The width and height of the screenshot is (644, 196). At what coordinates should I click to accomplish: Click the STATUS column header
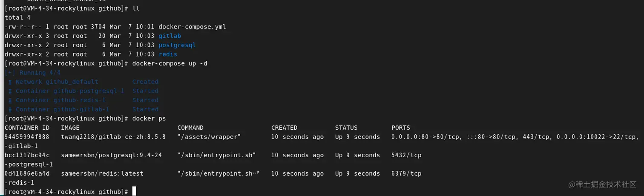(x=346, y=128)
